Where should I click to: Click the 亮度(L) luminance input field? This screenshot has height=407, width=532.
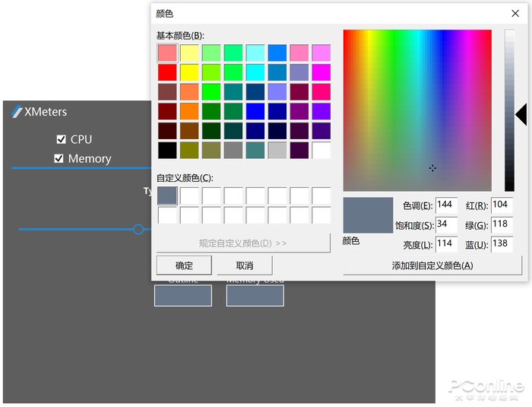[446, 243]
